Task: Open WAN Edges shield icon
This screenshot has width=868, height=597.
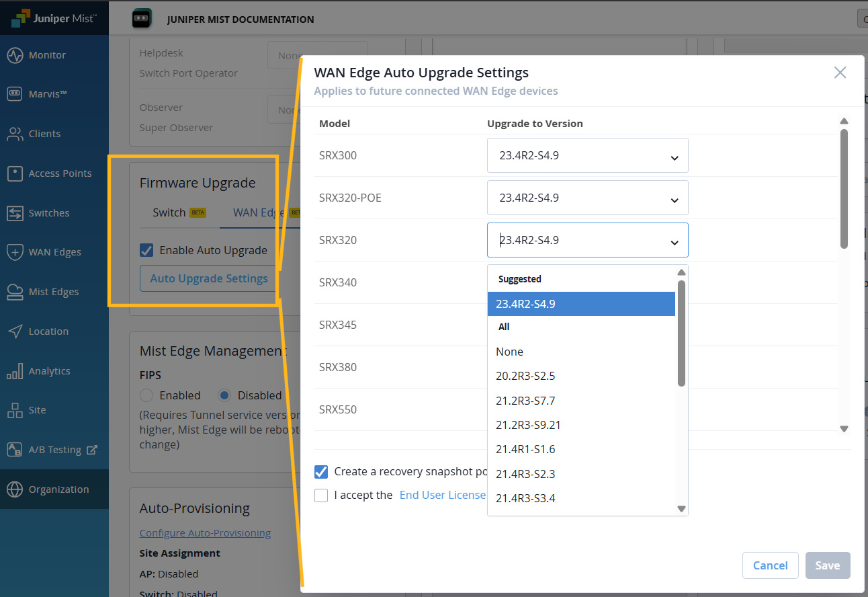Action: (15, 252)
